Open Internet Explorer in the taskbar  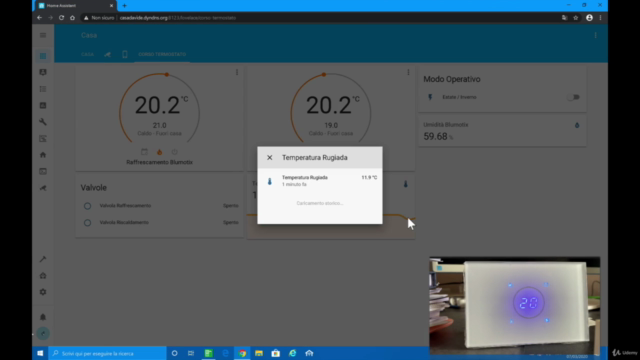(x=292, y=353)
